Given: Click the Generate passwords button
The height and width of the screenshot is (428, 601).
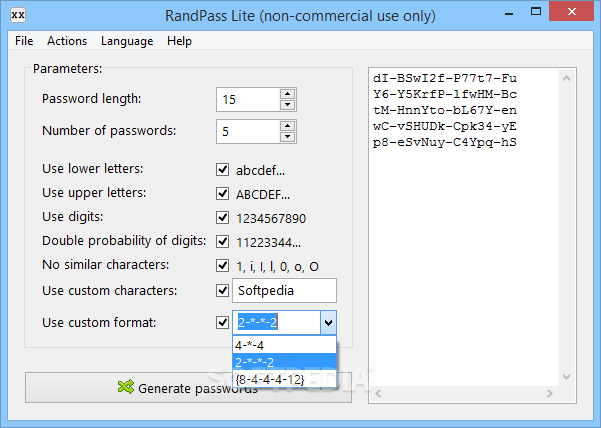Looking at the screenshot, I should click(188, 387).
